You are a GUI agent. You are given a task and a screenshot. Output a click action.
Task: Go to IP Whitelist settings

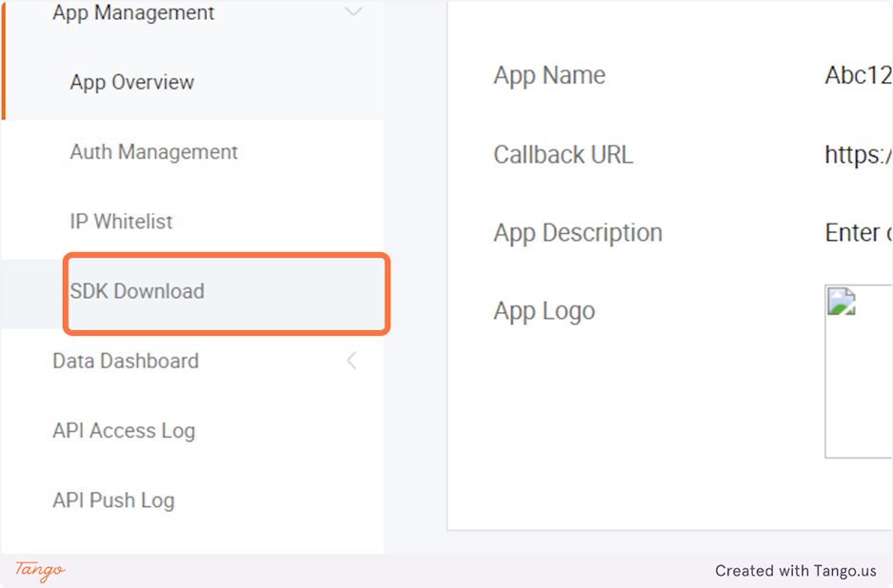[121, 222]
